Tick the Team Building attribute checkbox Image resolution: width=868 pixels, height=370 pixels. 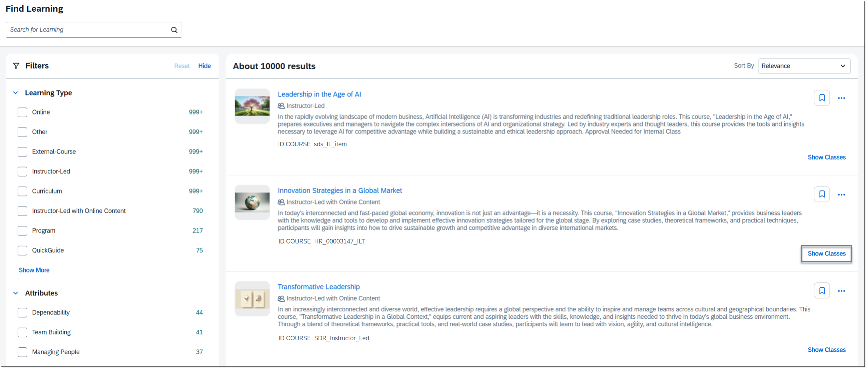23,333
